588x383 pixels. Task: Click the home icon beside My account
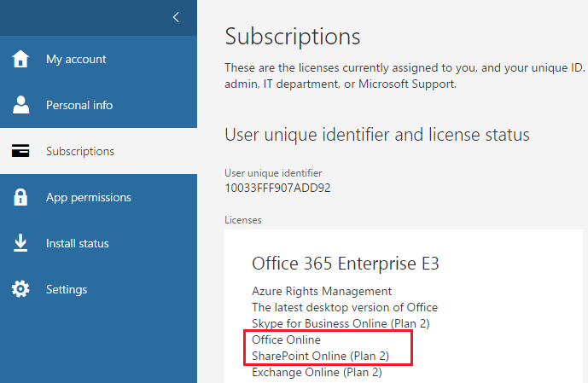20,59
